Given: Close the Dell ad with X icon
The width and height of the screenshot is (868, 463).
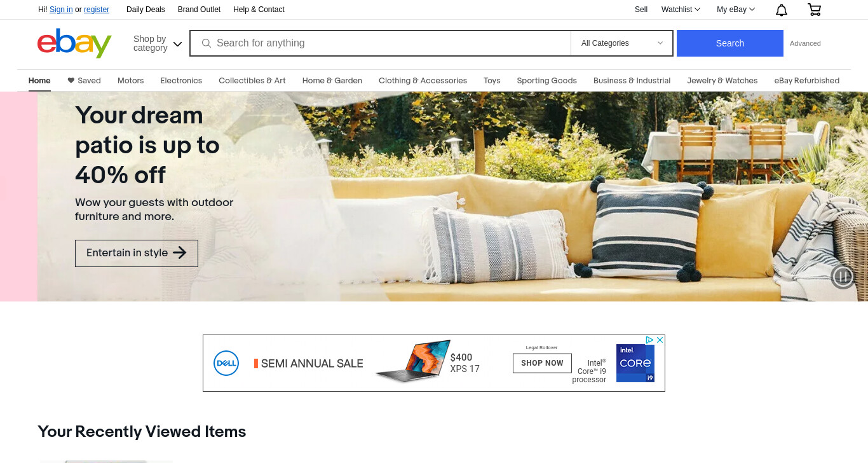Looking at the screenshot, I should (x=660, y=340).
